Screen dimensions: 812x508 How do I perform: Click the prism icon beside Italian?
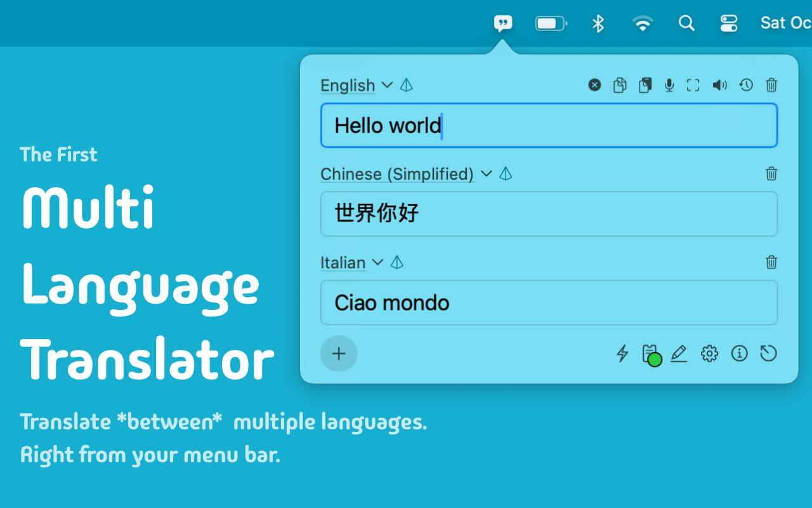tap(397, 262)
